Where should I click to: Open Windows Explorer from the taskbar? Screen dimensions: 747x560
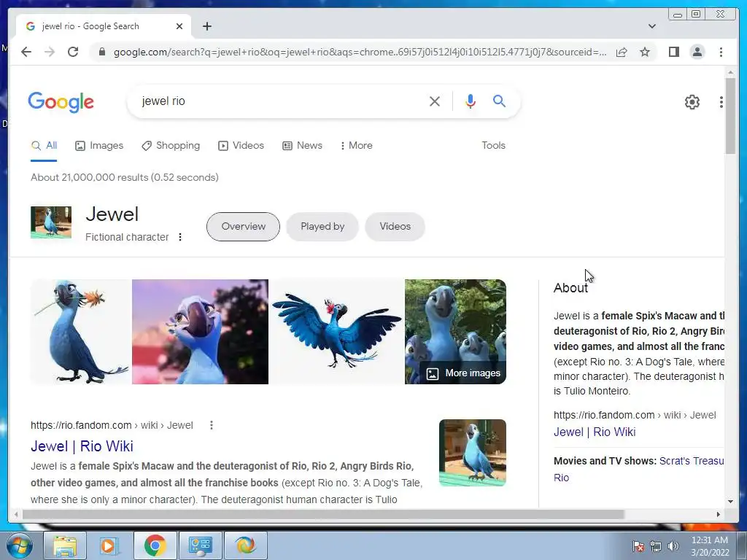[x=65, y=545]
